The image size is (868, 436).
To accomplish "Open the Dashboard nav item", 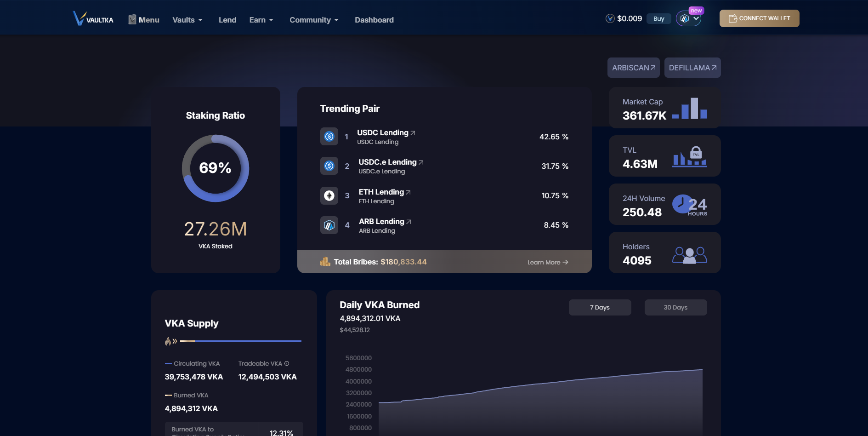I will (374, 20).
